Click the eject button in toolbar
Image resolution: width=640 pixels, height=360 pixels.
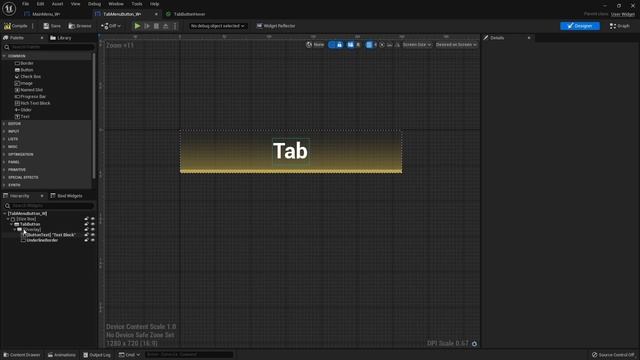point(166,26)
